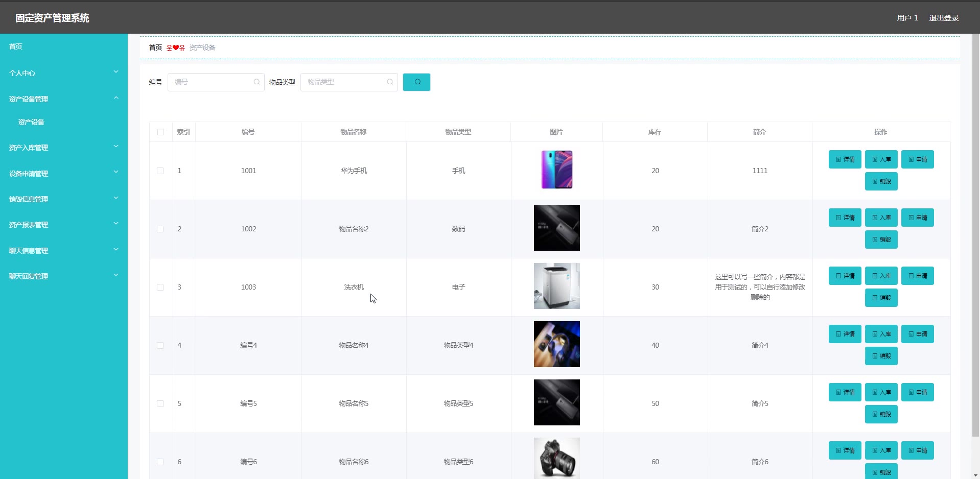Open the image thumbnail in the 1002 row
The height and width of the screenshot is (479, 980).
click(557, 228)
